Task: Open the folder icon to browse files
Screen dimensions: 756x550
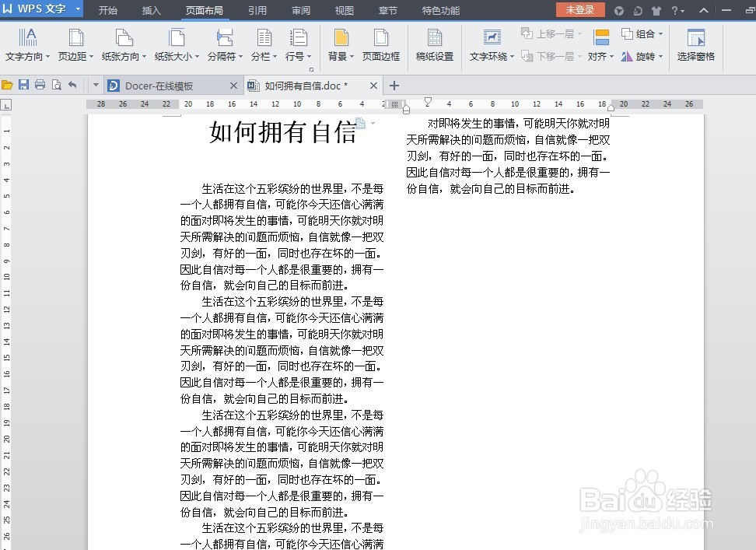Action: (8, 86)
